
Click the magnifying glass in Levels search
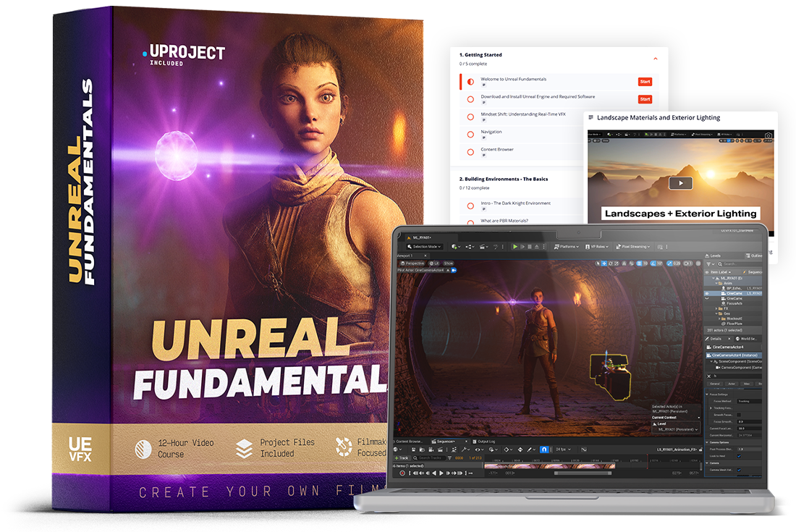[x=719, y=264]
